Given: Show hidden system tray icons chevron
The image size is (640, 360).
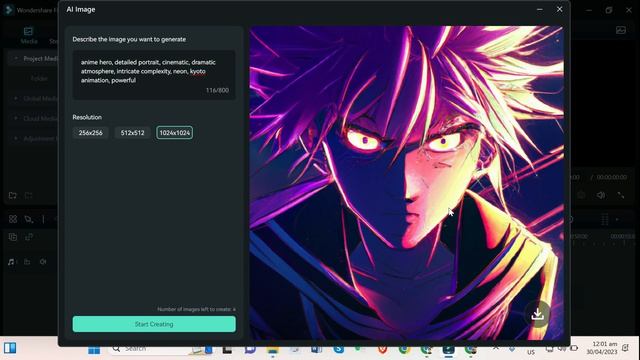Looking at the screenshot, I should [496, 348].
